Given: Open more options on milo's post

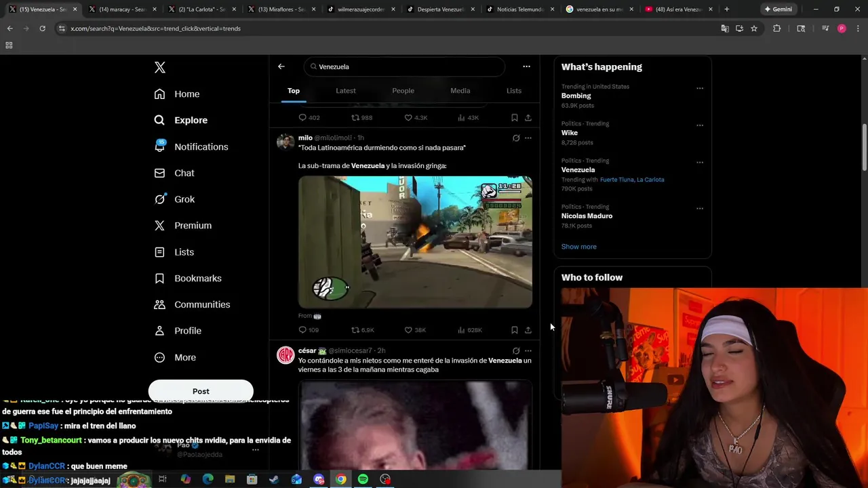Looking at the screenshot, I should (528, 138).
